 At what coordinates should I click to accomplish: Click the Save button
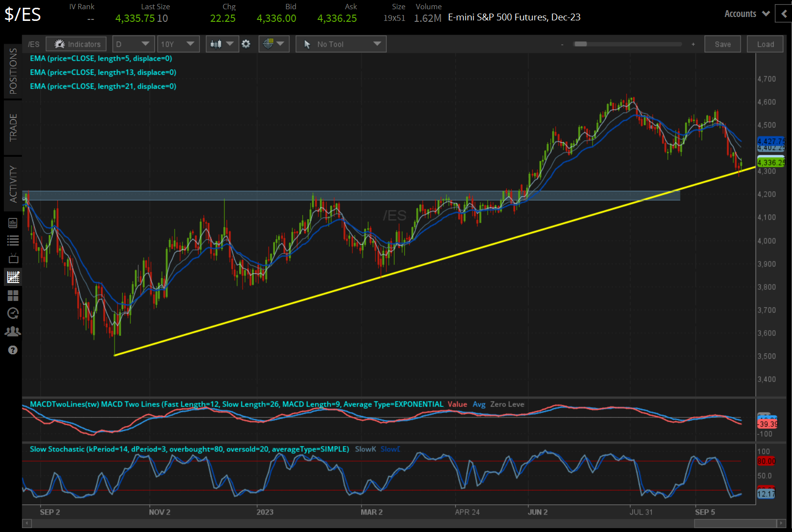point(723,44)
